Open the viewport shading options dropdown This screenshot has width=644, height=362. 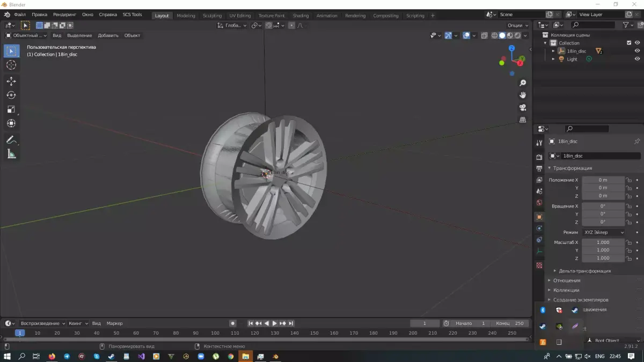(525, 35)
